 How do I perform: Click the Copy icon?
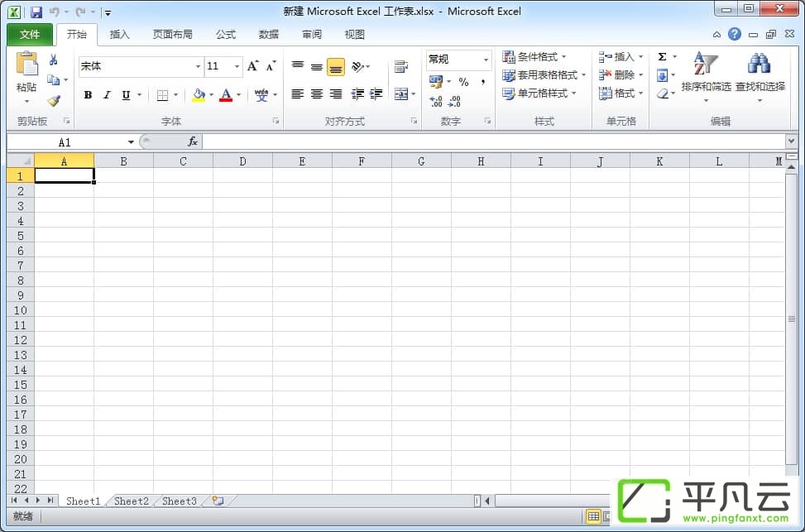click(x=53, y=80)
